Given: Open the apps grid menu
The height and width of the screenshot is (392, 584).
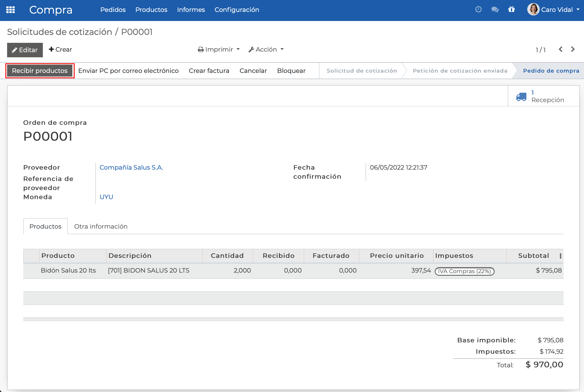Looking at the screenshot, I should click(x=10, y=10).
